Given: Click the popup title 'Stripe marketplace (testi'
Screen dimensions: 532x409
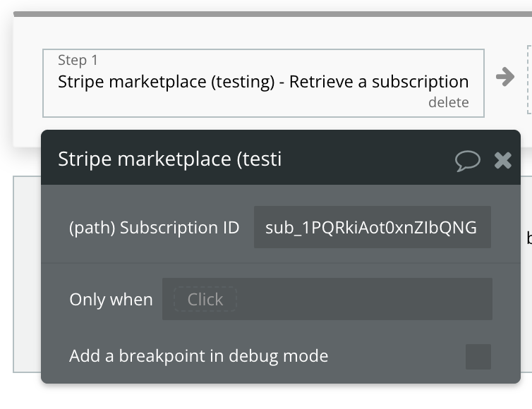Looking at the screenshot, I should (169, 159).
